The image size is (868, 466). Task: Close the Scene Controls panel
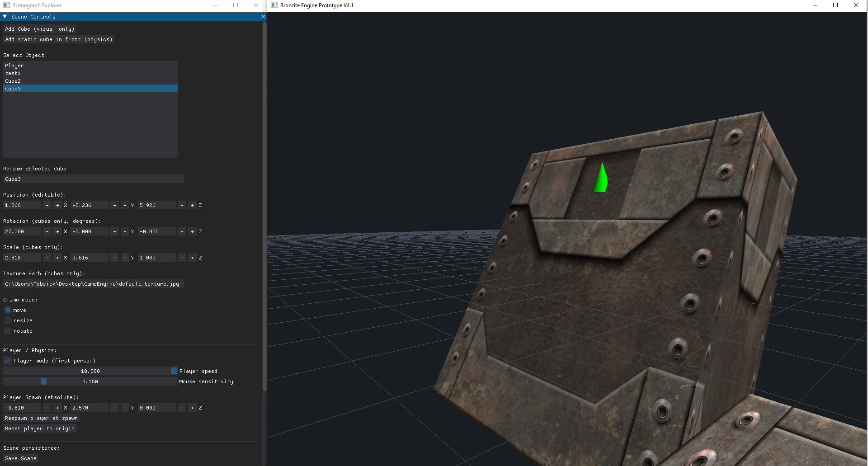tap(263, 17)
